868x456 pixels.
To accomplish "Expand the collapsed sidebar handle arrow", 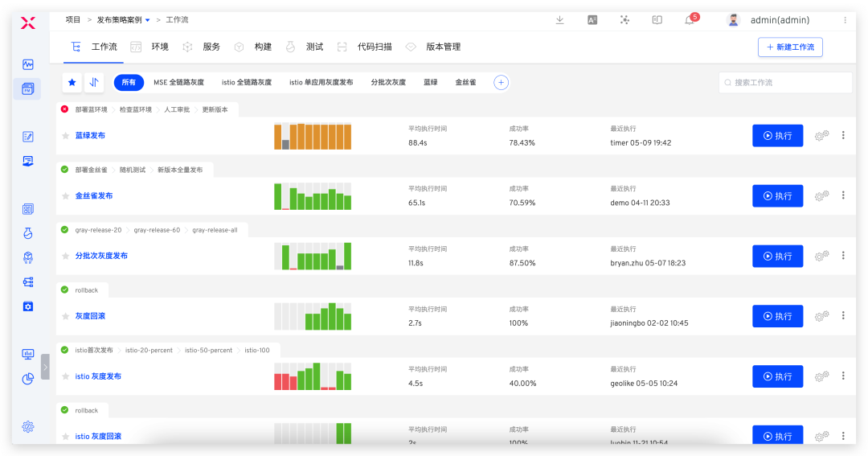I will pos(45,367).
